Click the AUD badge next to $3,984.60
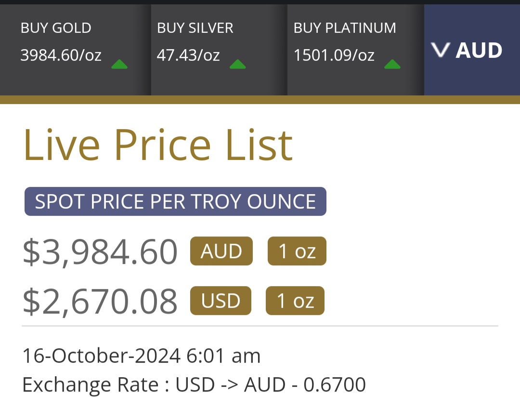Image resolution: width=520 pixels, height=420 pixels. (221, 251)
